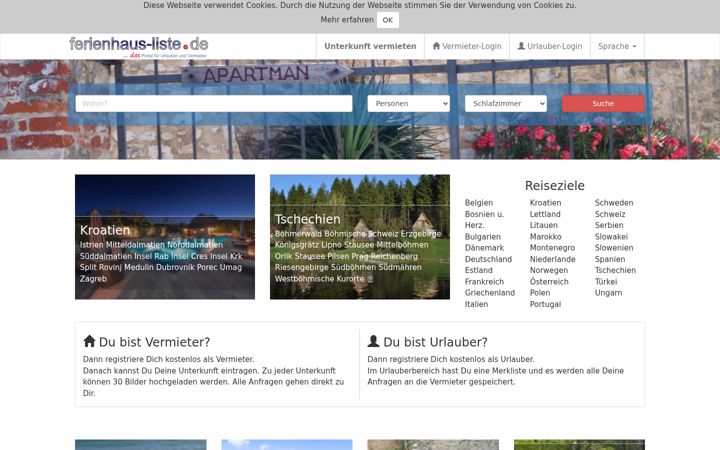Choose Montenegro from Reiseziele list
Viewport: 720px width, 450px height.
pos(552,248)
